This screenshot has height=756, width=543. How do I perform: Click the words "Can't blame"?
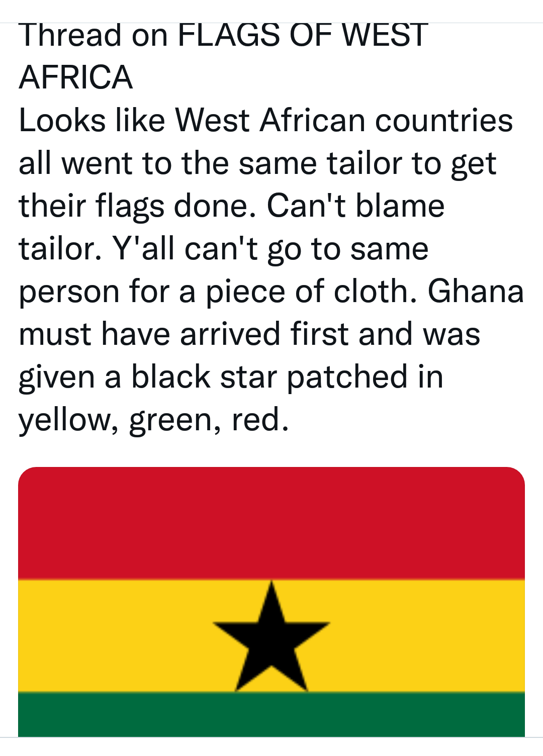(x=355, y=206)
